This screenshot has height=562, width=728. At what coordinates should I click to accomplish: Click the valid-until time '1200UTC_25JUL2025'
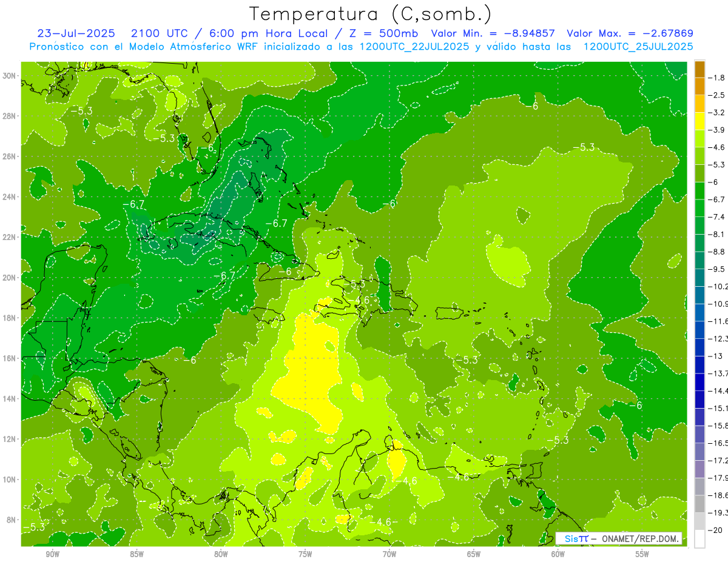coord(638,47)
